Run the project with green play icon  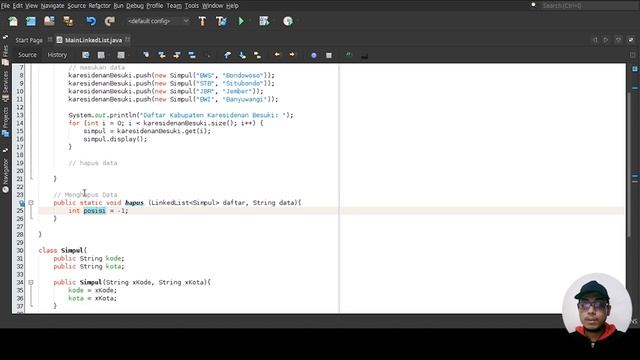[241, 21]
